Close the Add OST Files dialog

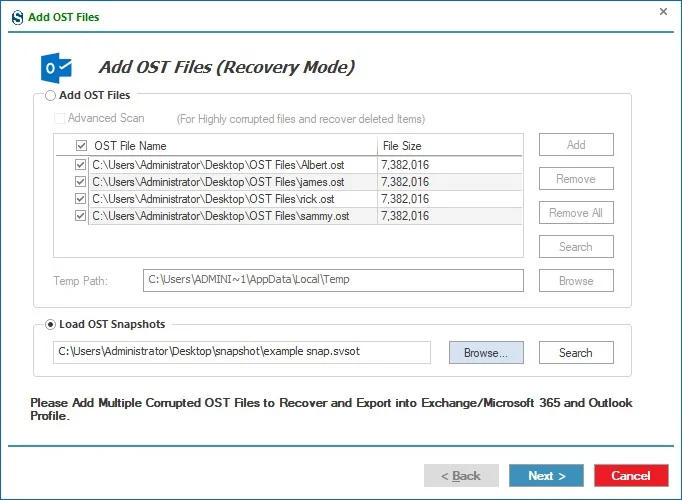click(x=663, y=11)
